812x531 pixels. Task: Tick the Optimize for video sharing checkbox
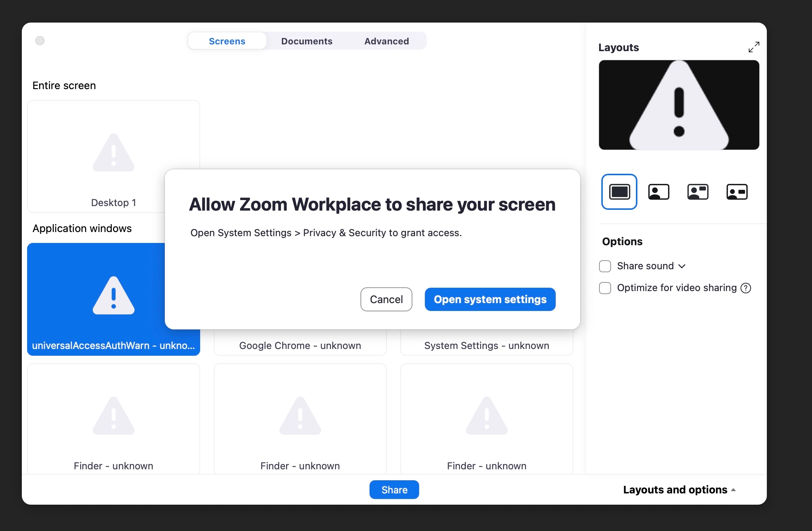(x=605, y=288)
